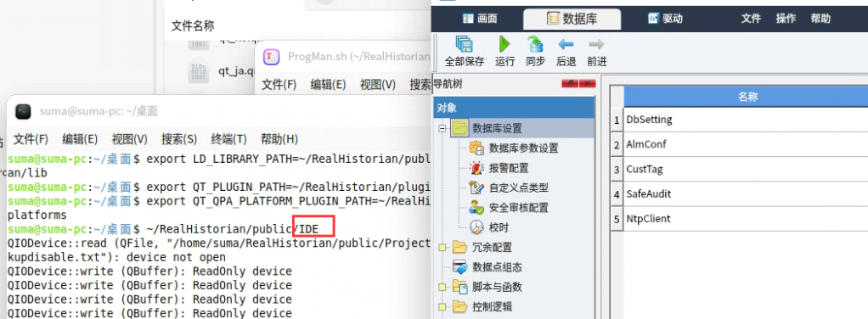This screenshot has height=319, width=868.
Task: Click the 文件名称 column header in file manager
Action: 193,25
